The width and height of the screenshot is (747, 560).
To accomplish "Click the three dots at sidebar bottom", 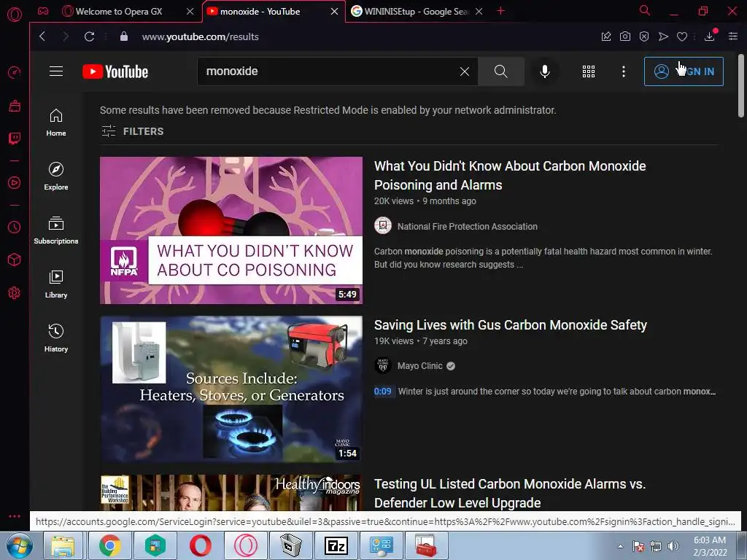I will click(x=15, y=516).
